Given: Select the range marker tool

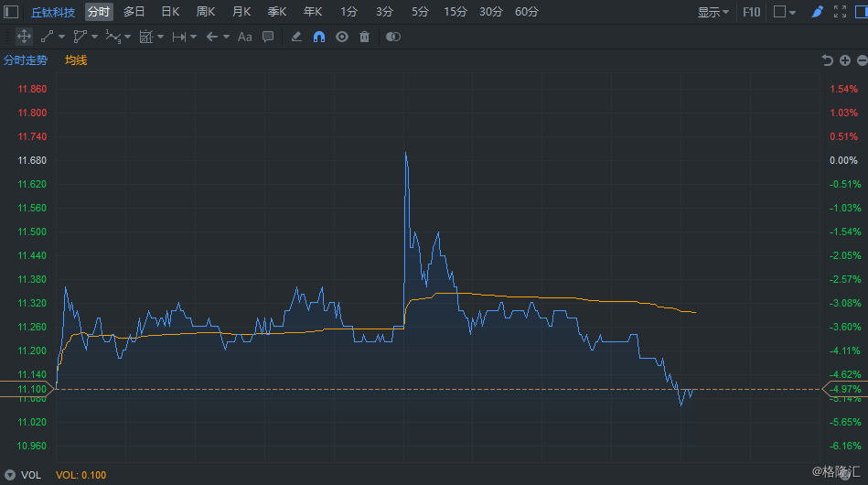Looking at the screenshot, I should (178, 37).
